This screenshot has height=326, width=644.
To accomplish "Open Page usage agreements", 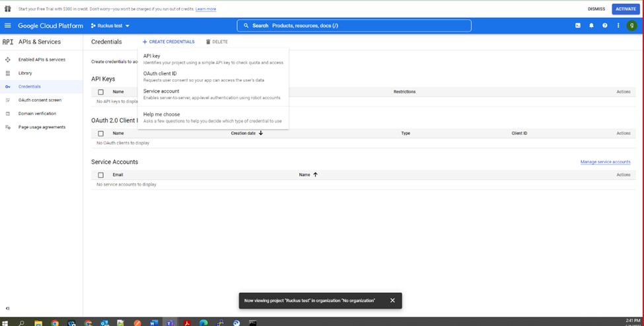I will (x=42, y=127).
